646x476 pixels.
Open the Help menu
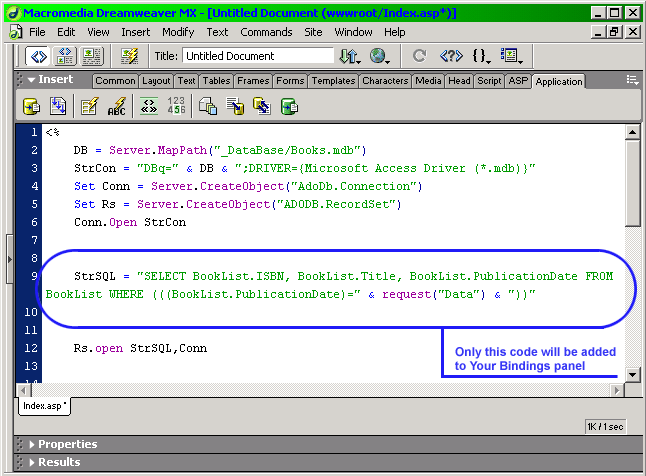click(394, 32)
